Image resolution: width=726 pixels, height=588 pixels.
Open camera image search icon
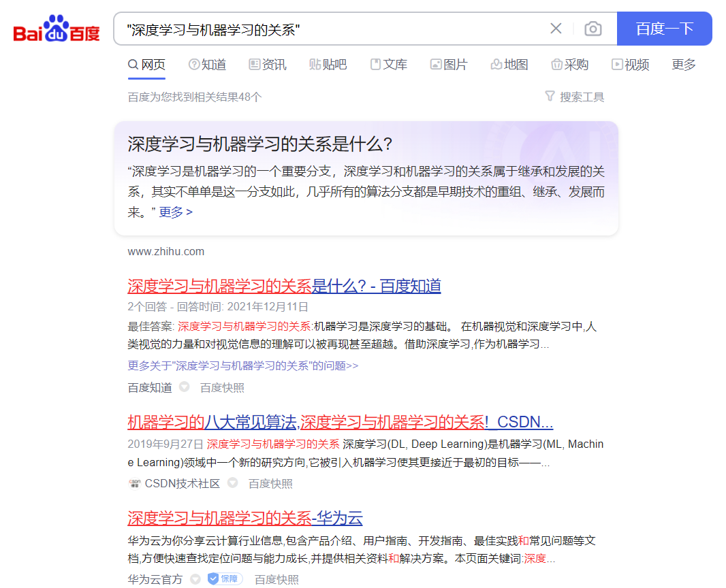(593, 29)
